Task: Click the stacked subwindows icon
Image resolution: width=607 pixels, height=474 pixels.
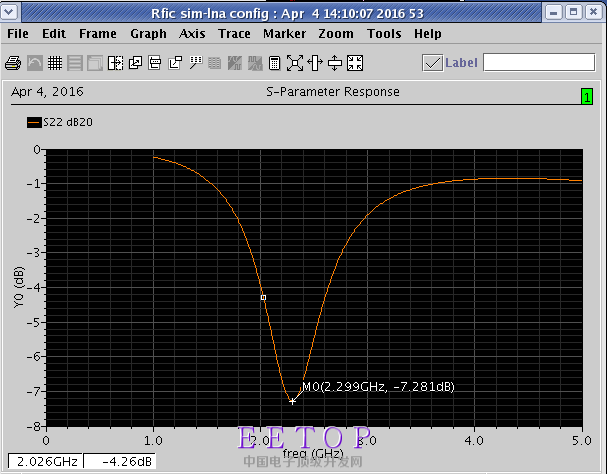Action: pyautogui.click(x=95, y=63)
